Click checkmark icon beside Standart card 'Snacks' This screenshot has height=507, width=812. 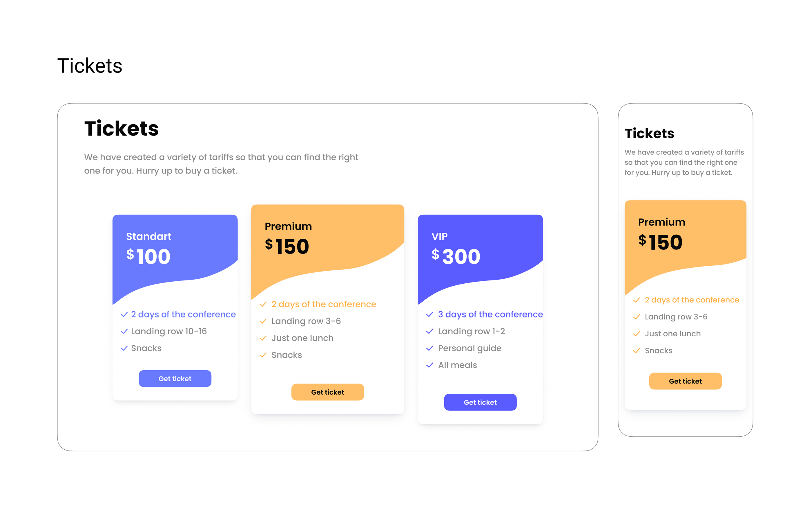124,348
